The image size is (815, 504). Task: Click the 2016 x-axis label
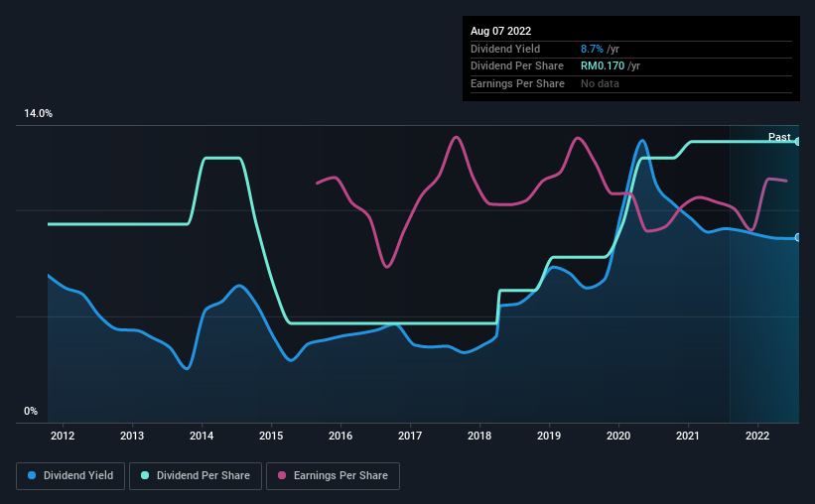point(340,436)
